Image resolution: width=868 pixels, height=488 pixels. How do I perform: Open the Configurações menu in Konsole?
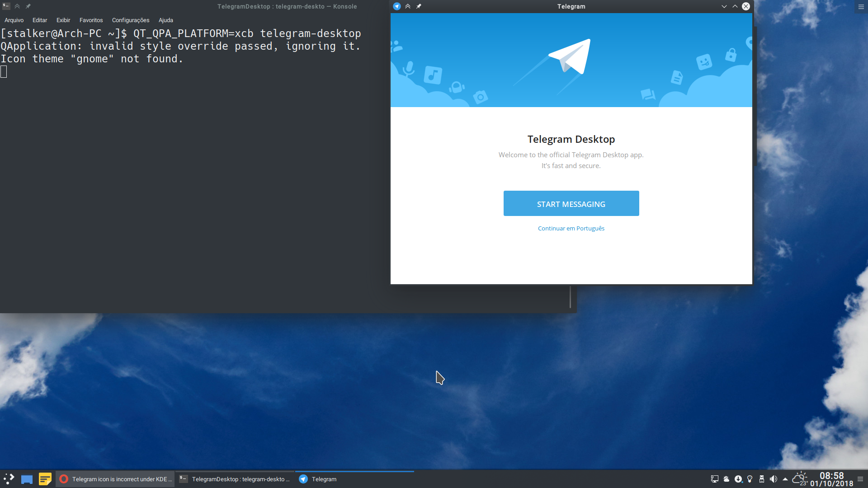click(131, 20)
